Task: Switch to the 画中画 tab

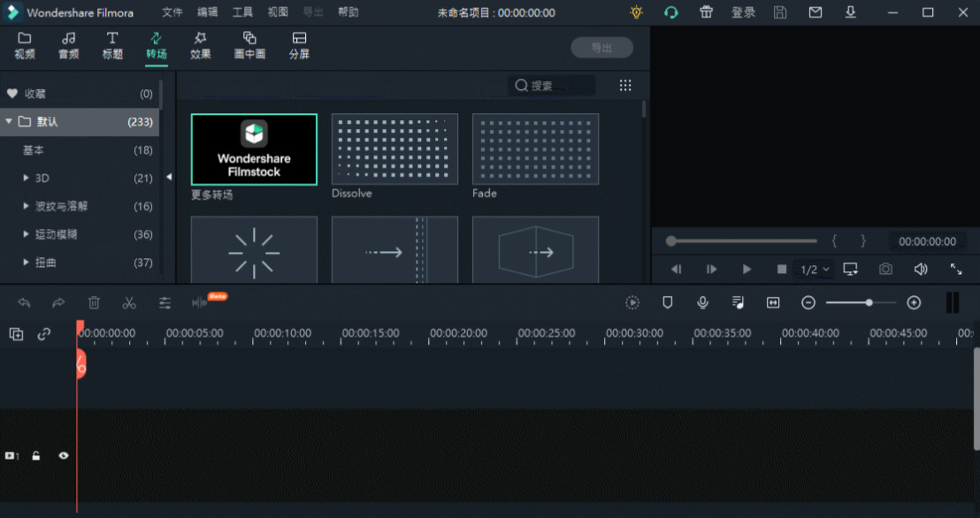Action: (249, 46)
